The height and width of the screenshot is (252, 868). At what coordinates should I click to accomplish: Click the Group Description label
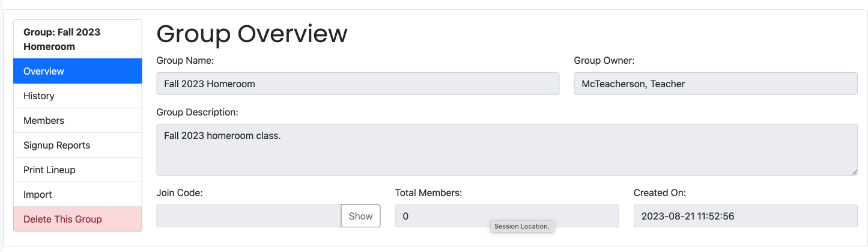197,112
